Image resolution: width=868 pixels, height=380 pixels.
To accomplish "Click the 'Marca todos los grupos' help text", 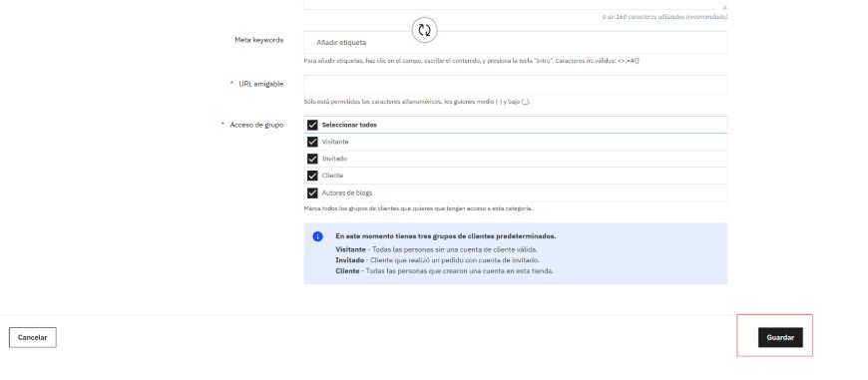I will click(418, 209).
